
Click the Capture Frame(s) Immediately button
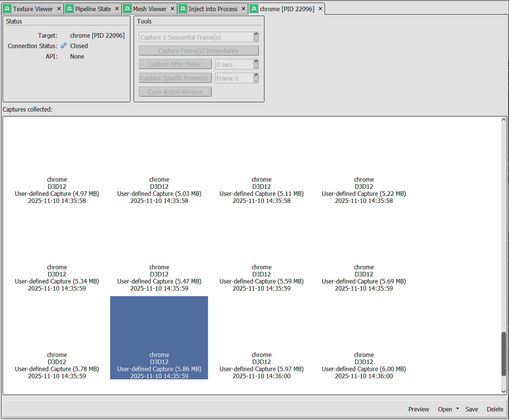tap(198, 50)
